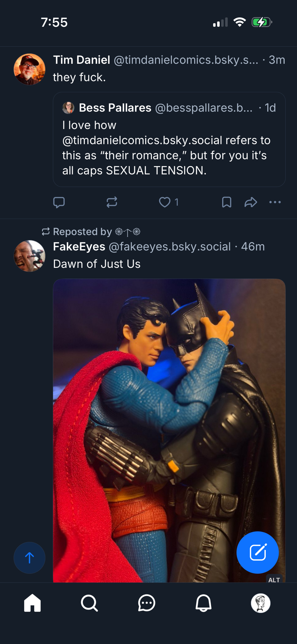The height and width of the screenshot is (644, 297).
Task: Open the FakeEyes display name link
Action: click(79, 247)
